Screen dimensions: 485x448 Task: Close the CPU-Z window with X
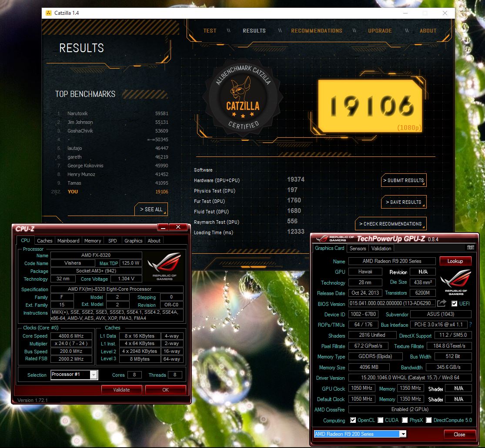[x=178, y=227]
